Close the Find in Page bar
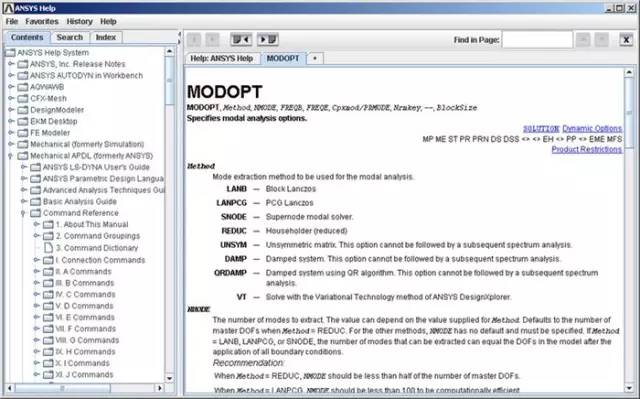The image size is (640, 399). coord(626,40)
